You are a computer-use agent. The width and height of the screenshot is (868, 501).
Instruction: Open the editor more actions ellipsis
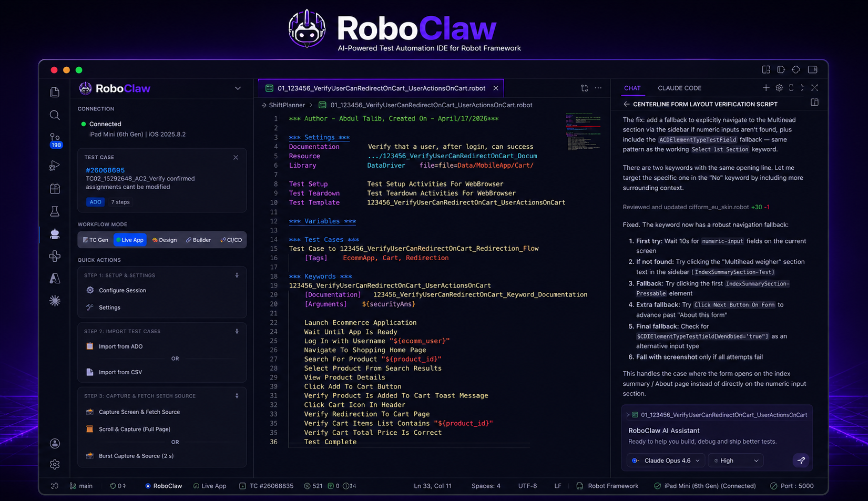(x=598, y=88)
